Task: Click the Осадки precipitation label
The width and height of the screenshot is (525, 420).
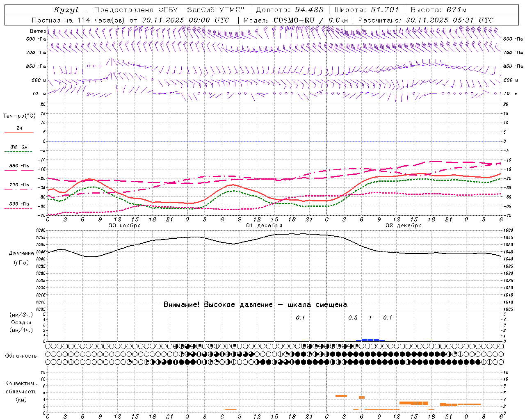Action: point(21,322)
